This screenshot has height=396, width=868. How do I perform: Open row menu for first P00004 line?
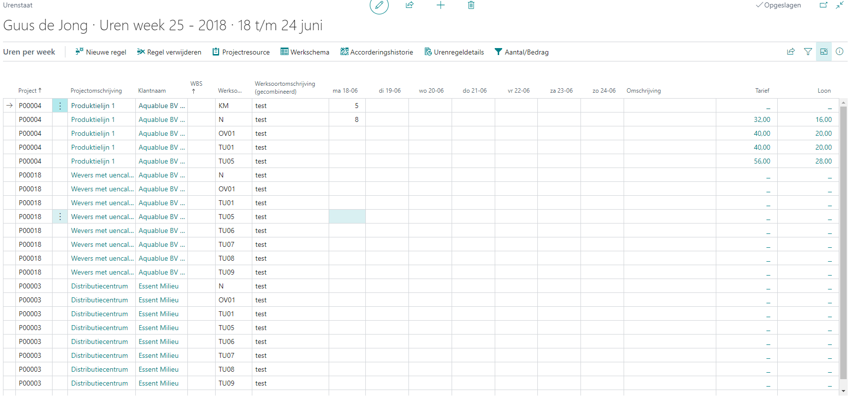[x=60, y=106]
